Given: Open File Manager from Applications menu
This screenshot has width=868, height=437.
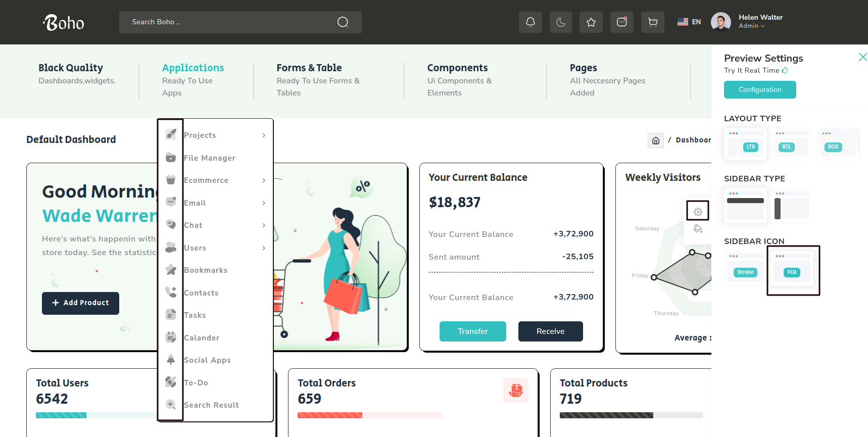Looking at the screenshot, I should tap(209, 158).
